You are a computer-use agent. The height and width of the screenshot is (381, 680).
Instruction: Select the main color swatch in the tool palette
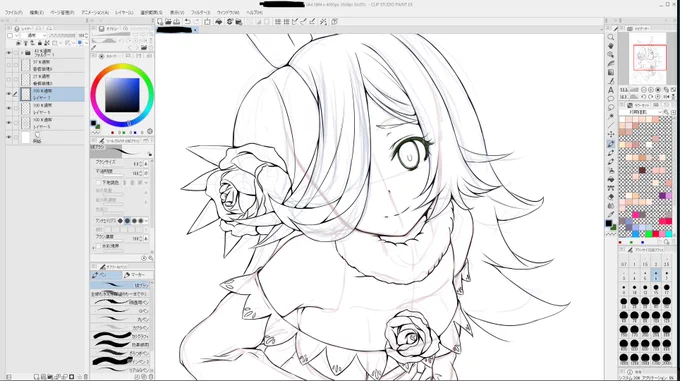click(x=609, y=223)
